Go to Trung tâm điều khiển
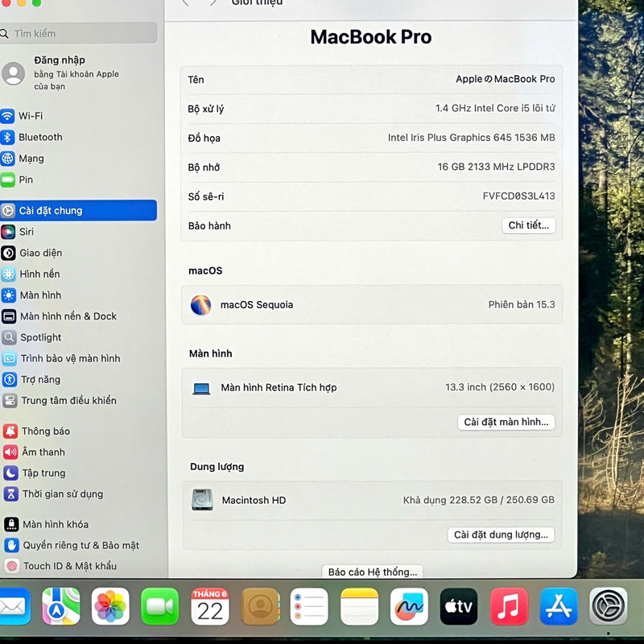 pyautogui.click(x=68, y=400)
